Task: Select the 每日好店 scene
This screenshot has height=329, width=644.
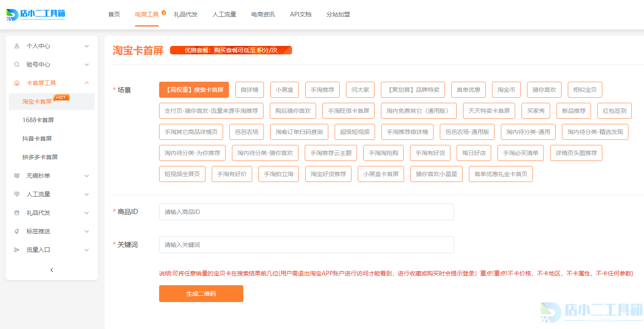Action: (474, 153)
